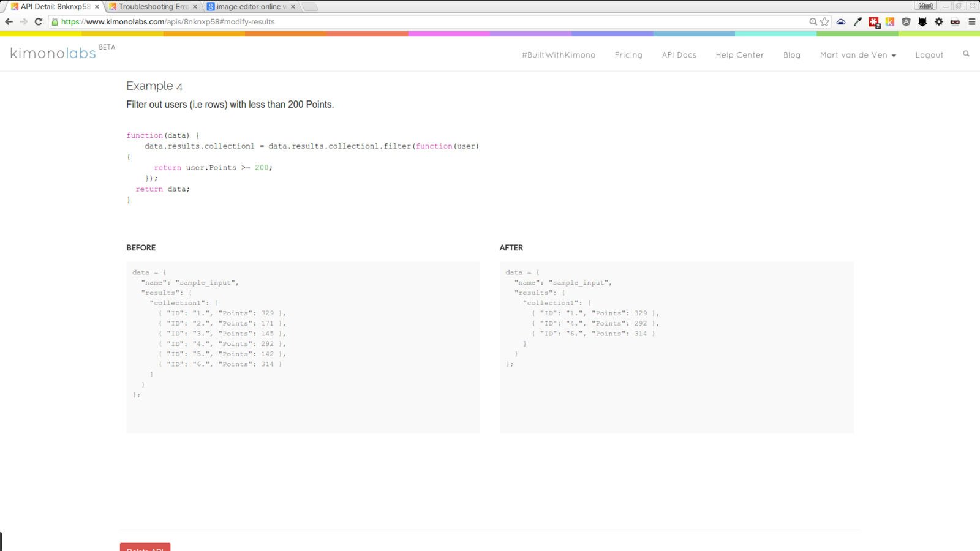The width and height of the screenshot is (980, 551).
Task: Click the 'return data;' code line
Action: pyautogui.click(x=163, y=189)
